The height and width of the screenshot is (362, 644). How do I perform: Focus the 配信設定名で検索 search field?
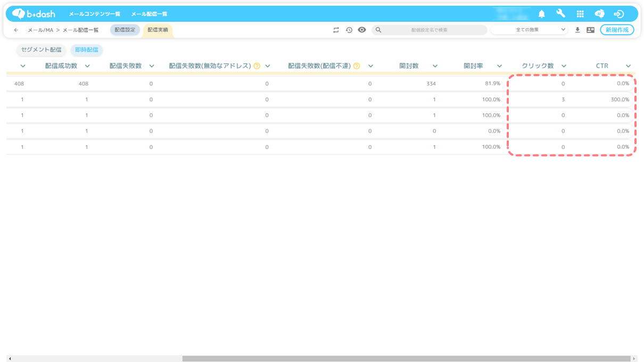[x=430, y=30]
